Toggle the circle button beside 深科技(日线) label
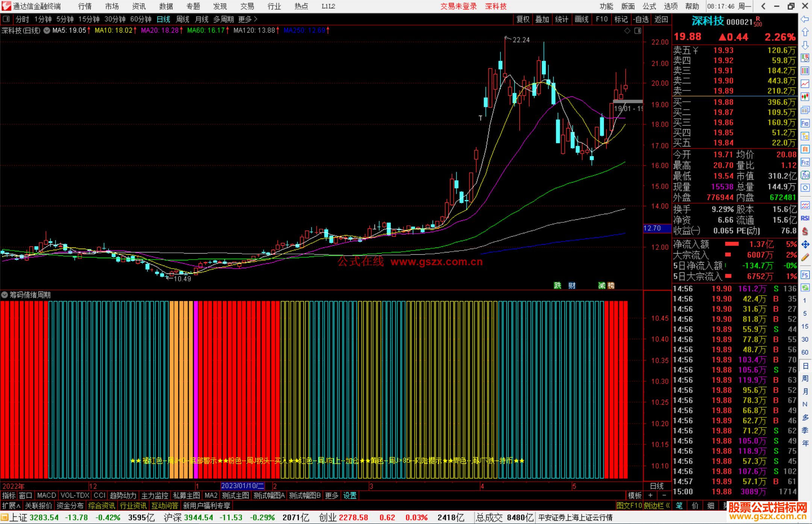The image size is (812, 524). (47, 30)
